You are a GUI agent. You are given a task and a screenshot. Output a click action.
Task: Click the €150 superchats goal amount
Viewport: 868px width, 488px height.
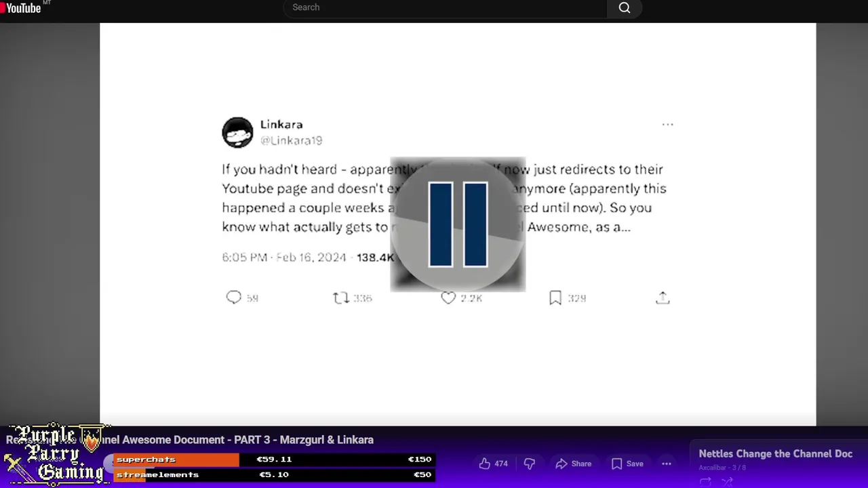(419, 460)
